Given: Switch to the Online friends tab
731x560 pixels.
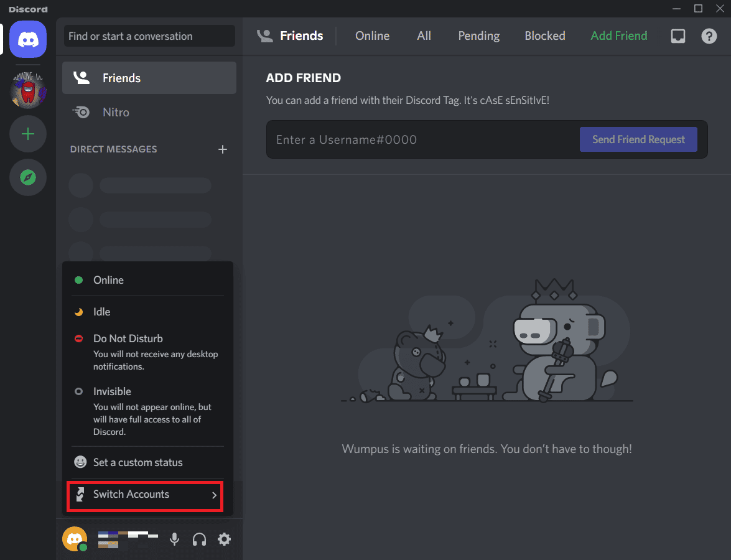Looking at the screenshot, I should 372,36.
